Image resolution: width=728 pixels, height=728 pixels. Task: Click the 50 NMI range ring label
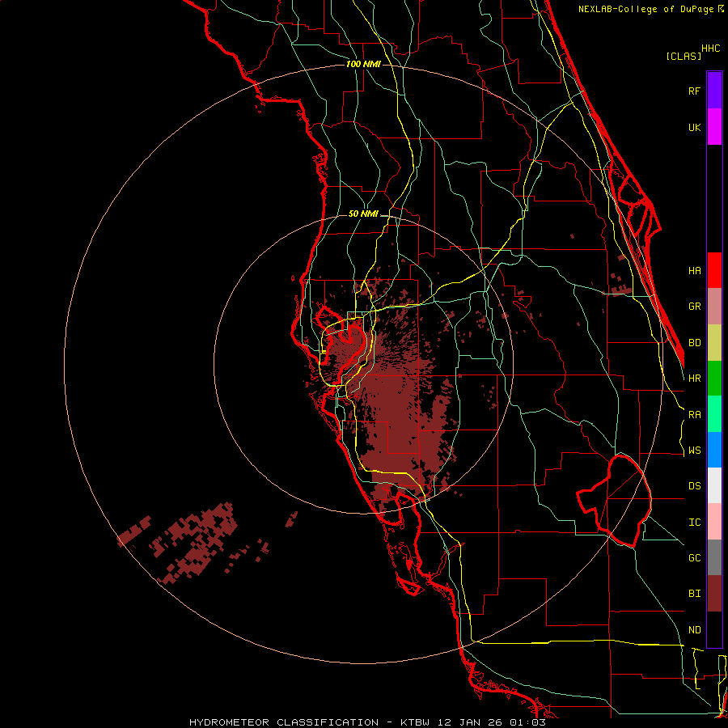pos(363,214)
